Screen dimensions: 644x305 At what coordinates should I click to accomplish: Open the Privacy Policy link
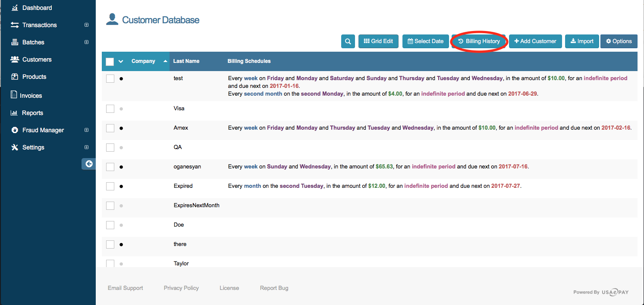pyautogui.click(x=181, y=288)
